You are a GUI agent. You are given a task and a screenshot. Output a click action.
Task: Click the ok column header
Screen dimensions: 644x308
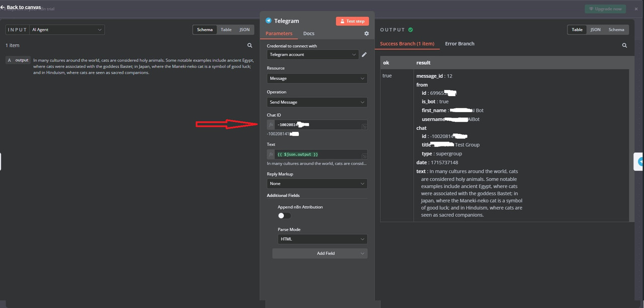(x=386, y=63)
